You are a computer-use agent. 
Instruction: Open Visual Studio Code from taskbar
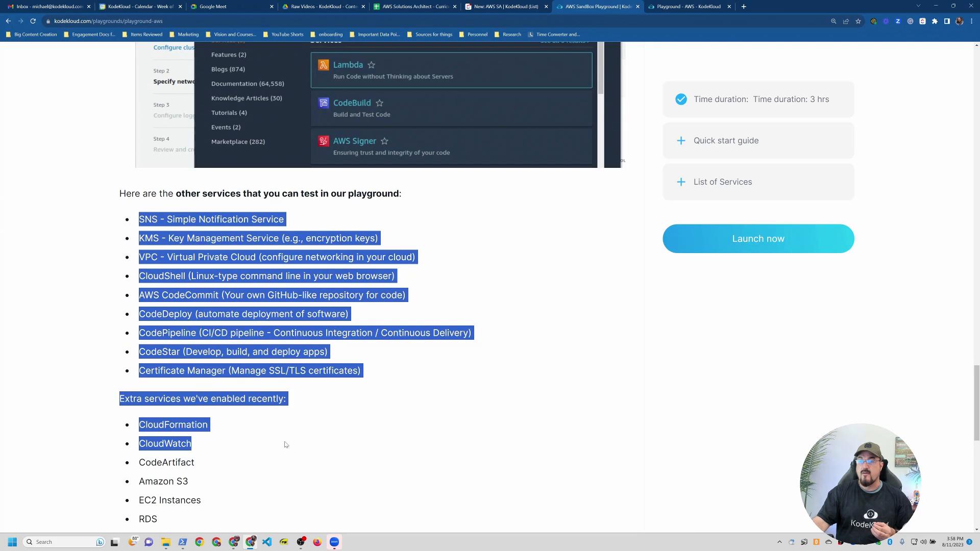(267, 542)
